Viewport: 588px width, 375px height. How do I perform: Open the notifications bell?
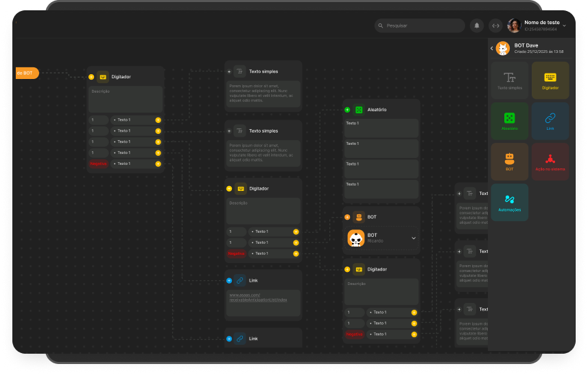pos(476,25)
